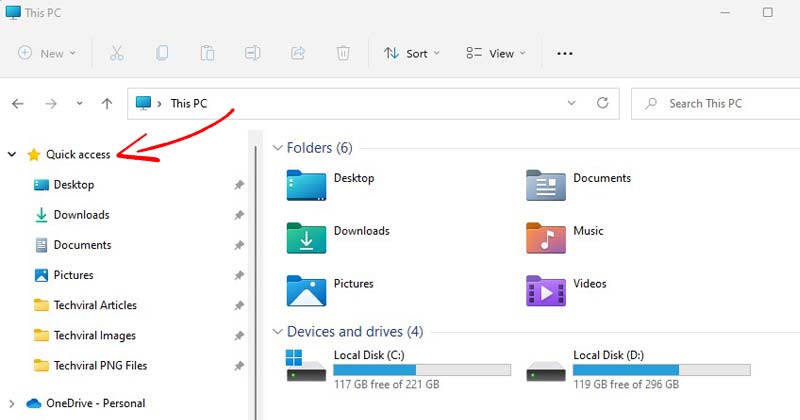Select Local Disk (C:) drive
Screen dimensions: 800x420
(398, 369)
